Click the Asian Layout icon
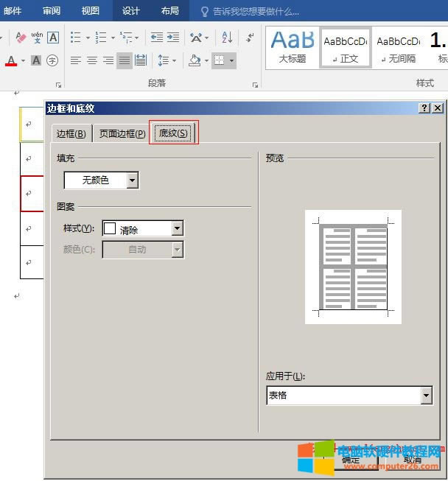 (196, 38)
